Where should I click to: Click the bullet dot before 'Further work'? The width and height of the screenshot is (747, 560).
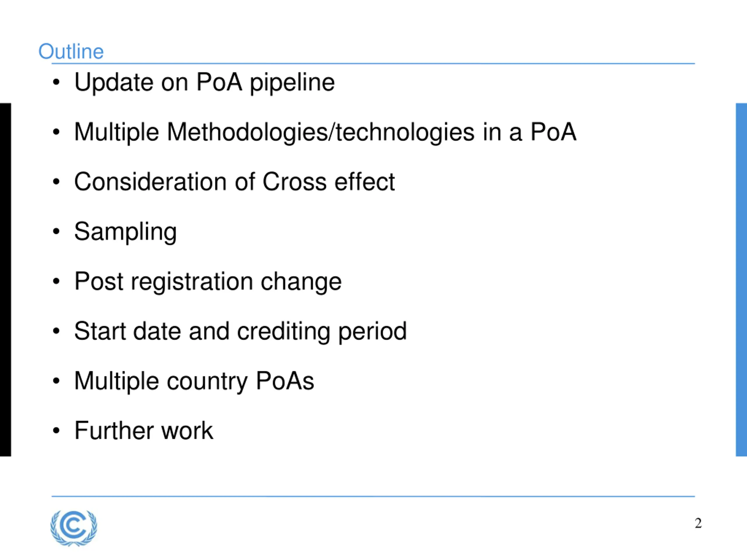click(x=56, y=431)
